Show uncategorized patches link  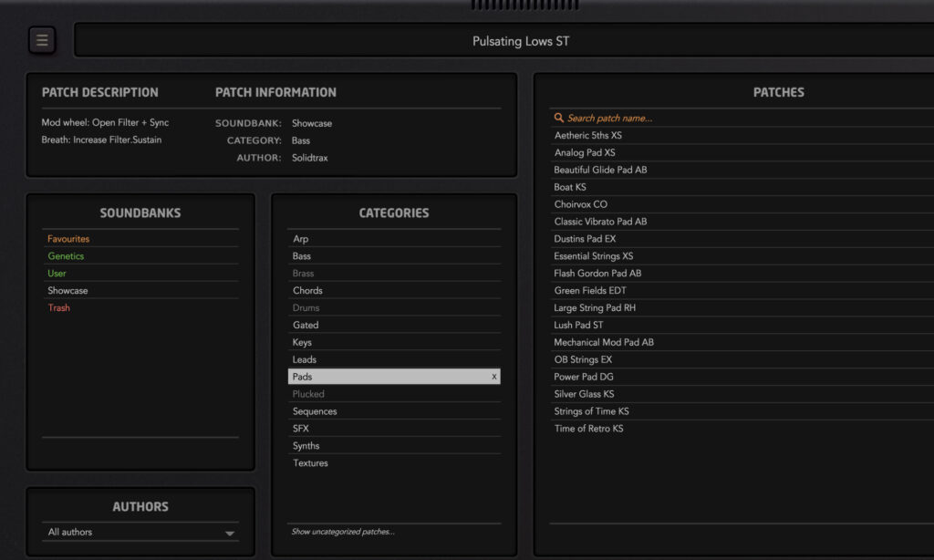(343, 532)
